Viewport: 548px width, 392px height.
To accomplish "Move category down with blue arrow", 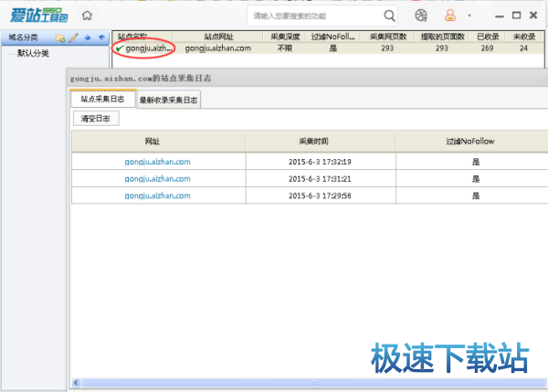I will pos(101,37).
